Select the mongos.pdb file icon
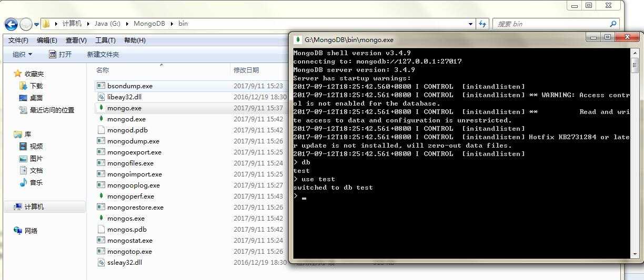 (x=102, y=229)
